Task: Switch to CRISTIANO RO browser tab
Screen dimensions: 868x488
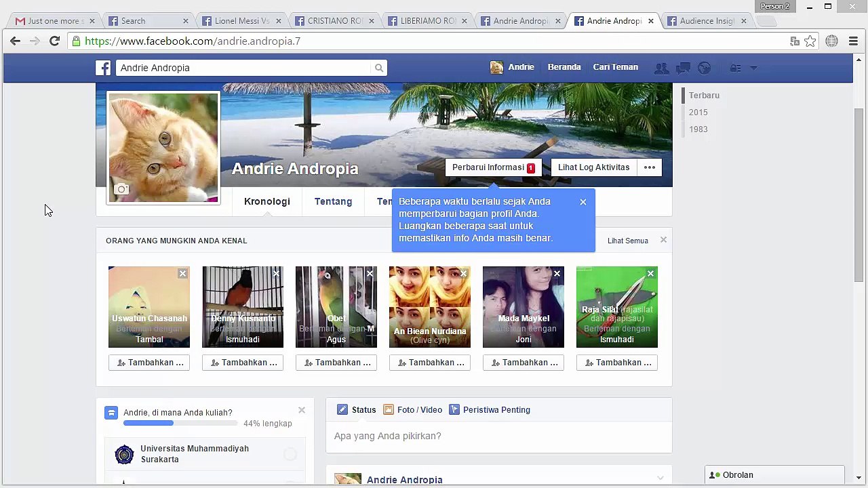Action: click(x=334, y=21)
